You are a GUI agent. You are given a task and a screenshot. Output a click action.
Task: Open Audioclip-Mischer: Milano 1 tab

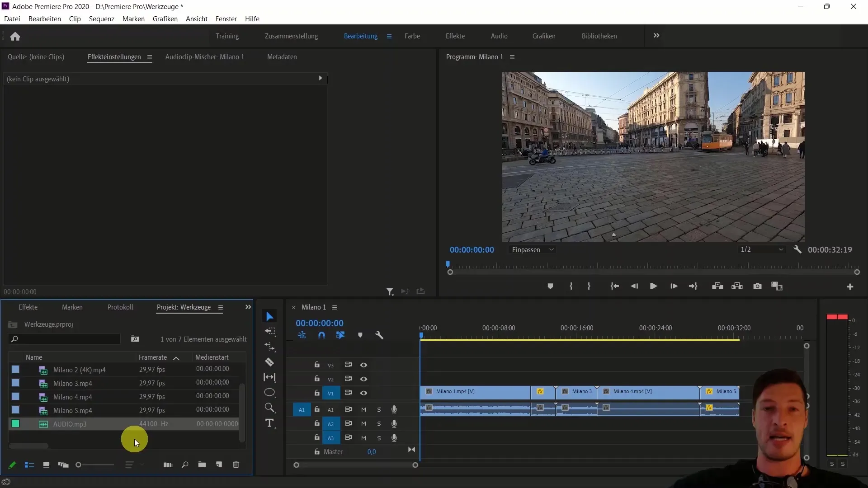pos(204,57)
